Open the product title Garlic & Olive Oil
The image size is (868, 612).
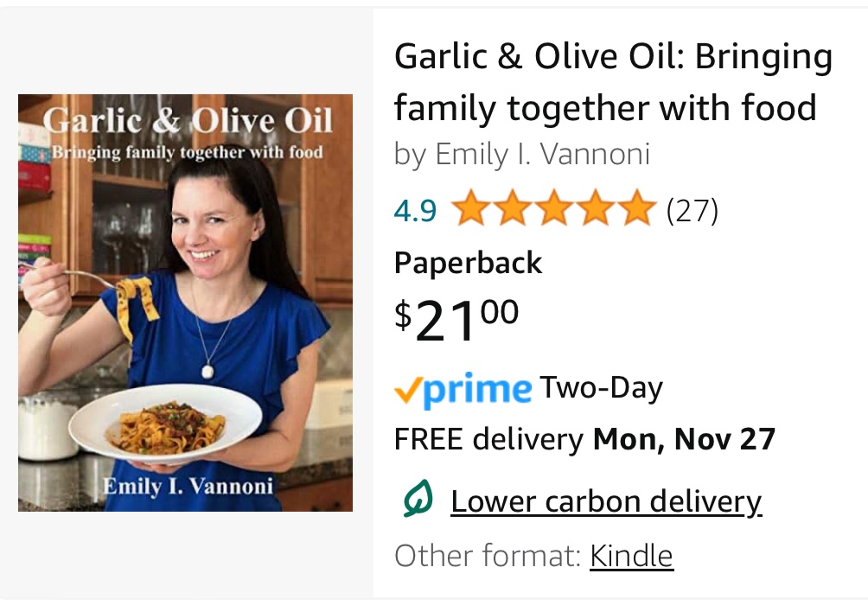tap(612, 82)
